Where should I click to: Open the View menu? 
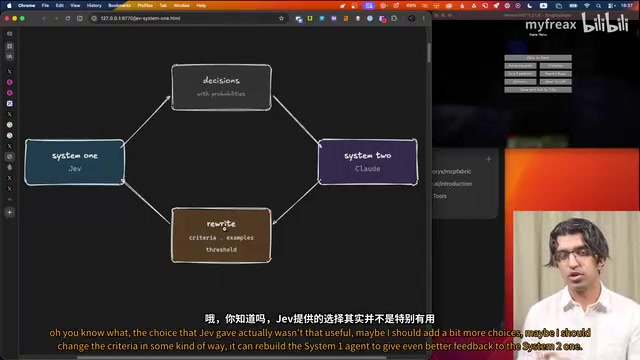(x=75, y=5)
